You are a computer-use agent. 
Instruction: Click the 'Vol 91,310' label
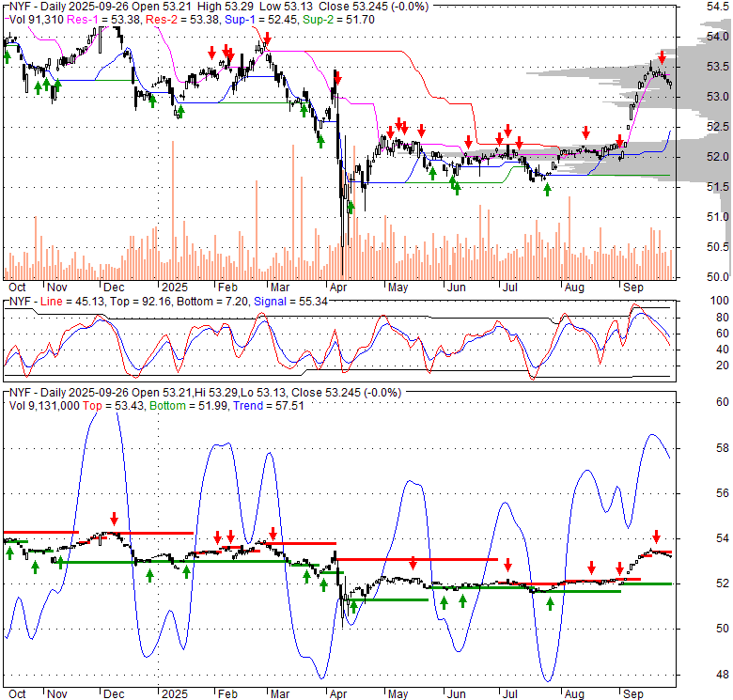click(x=37, y=20)
